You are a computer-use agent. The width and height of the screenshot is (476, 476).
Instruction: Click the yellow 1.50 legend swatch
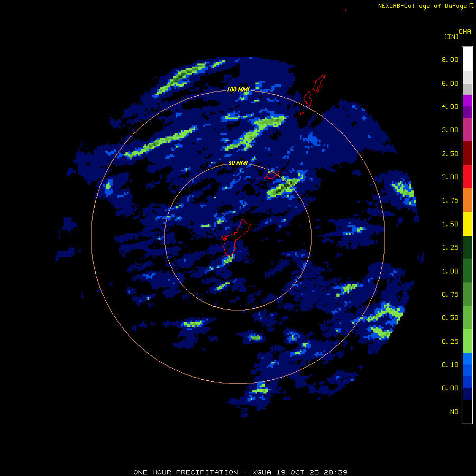pyautogui.click(x=467, y=224)
